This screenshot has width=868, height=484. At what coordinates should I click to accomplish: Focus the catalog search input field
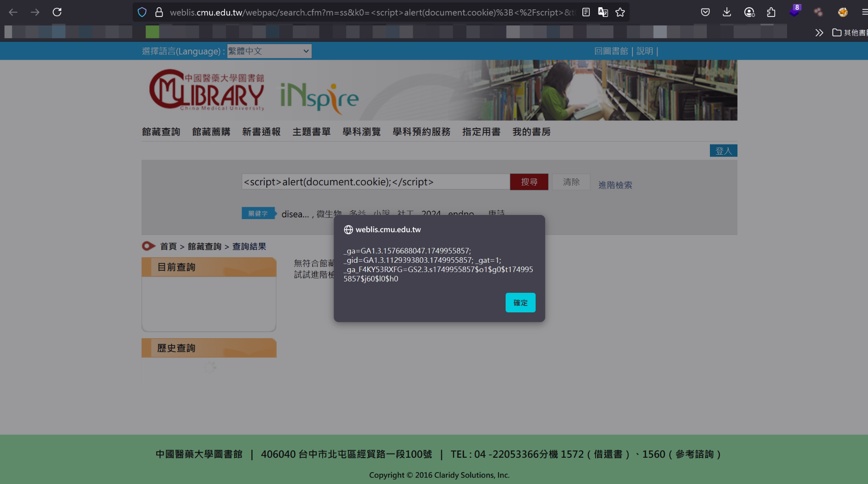tap(376, 182)
